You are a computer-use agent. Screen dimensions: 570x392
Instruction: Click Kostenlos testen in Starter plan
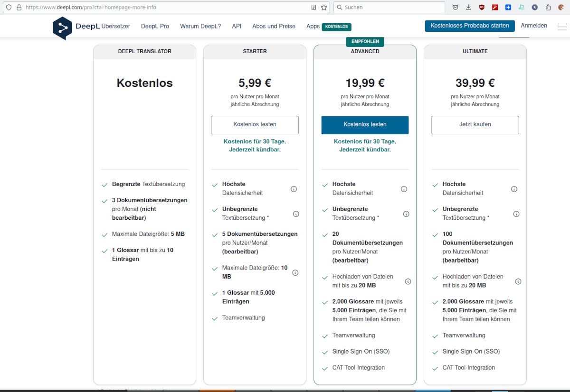[x=255, y=125]
